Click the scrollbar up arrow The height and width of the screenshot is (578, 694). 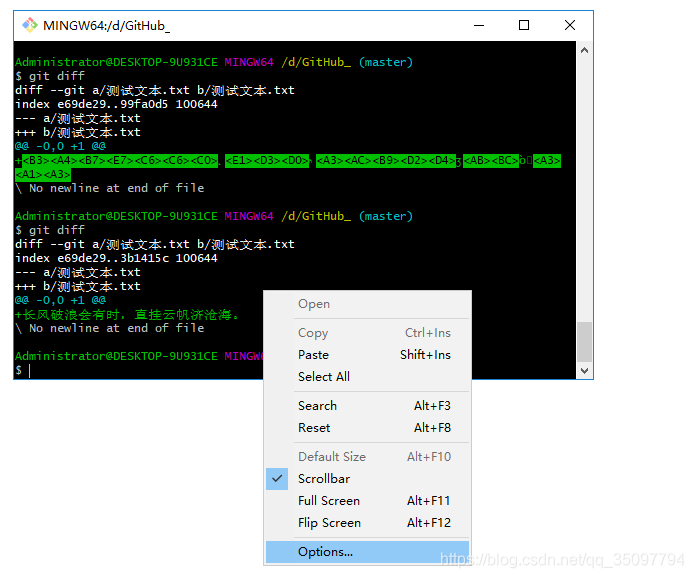click(584, 50)
